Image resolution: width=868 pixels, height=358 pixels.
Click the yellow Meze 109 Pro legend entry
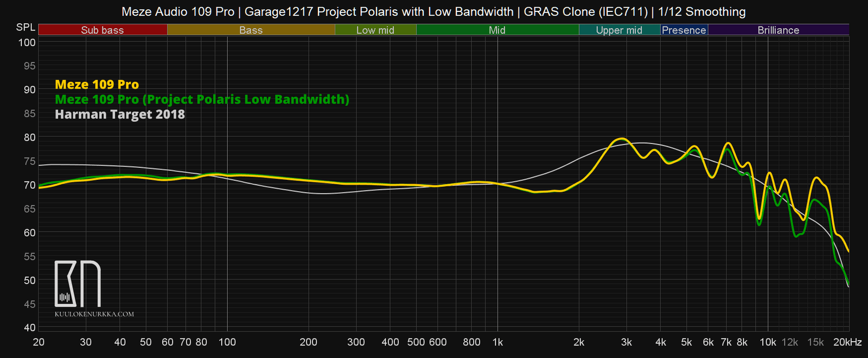[97, 85]
